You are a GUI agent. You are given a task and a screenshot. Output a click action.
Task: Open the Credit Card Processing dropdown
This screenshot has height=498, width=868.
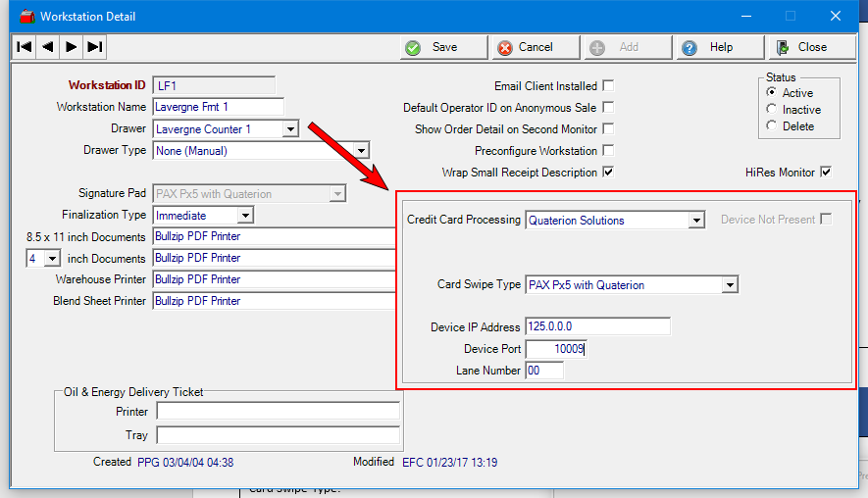click(696, 221)
